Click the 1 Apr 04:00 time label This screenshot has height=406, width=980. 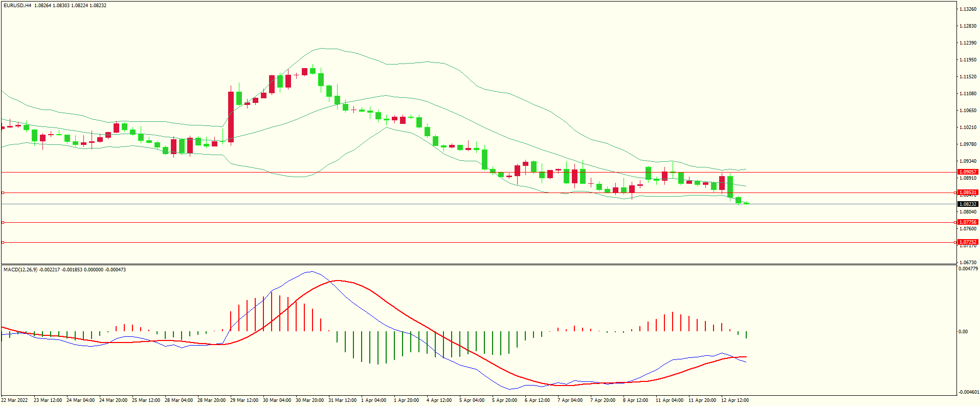(374, 400)
